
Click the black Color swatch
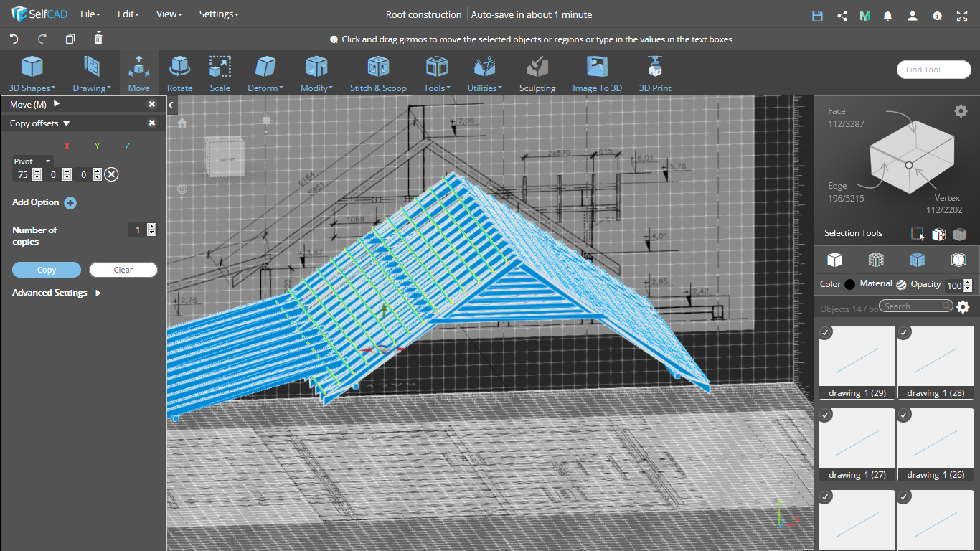tap(850, 284)
